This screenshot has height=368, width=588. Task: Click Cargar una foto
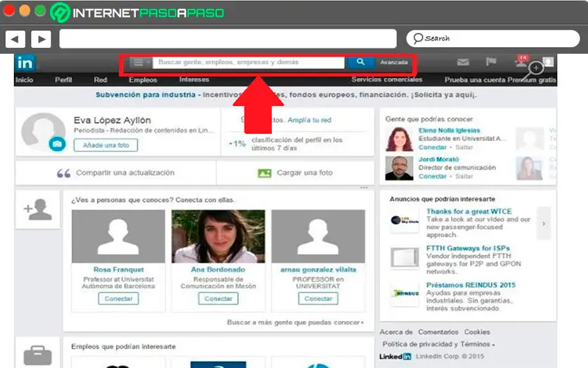(304, 173)
